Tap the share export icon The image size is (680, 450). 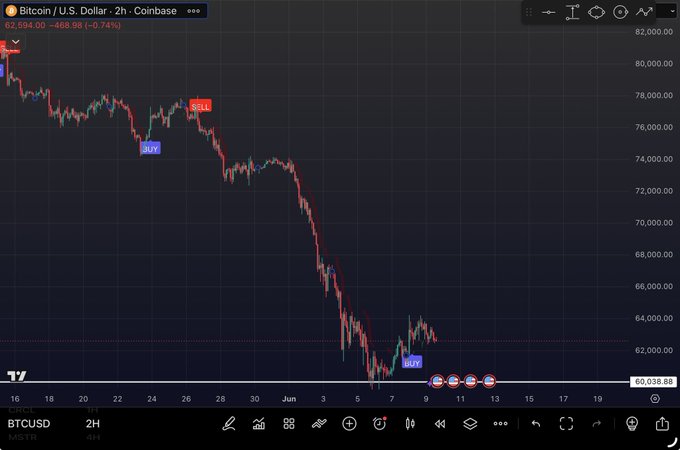pos(662,424)
